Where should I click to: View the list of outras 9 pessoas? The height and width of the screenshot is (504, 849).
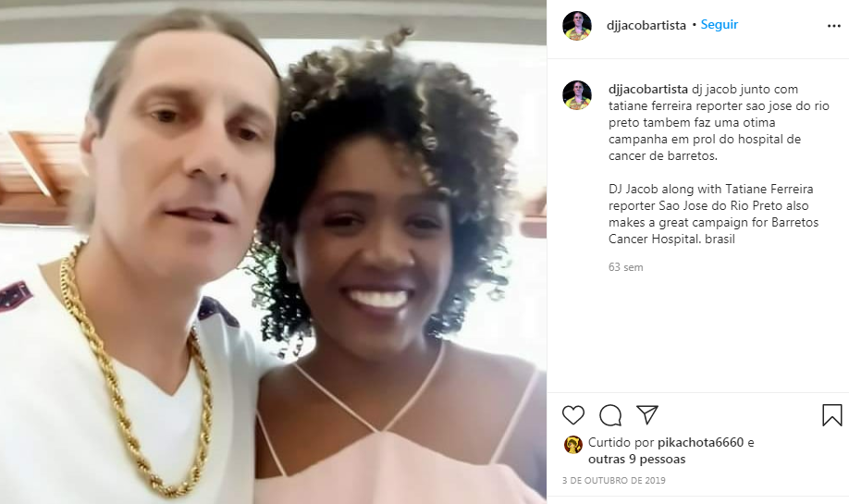636,459
